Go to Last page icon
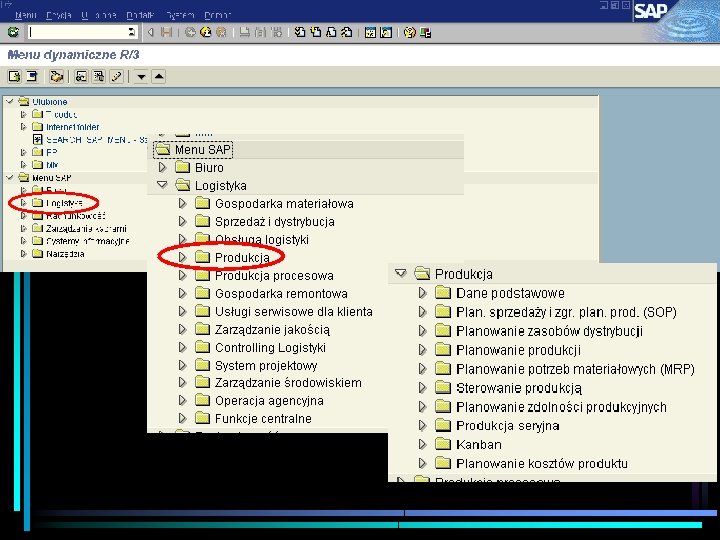720x540 pixels. [x=347, y=32]
